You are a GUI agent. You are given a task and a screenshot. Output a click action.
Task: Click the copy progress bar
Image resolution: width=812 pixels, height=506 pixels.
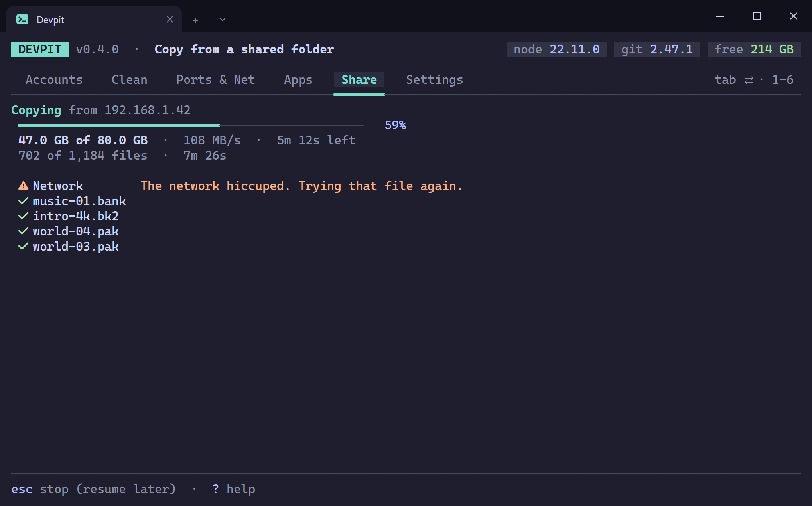pos(191,125)
